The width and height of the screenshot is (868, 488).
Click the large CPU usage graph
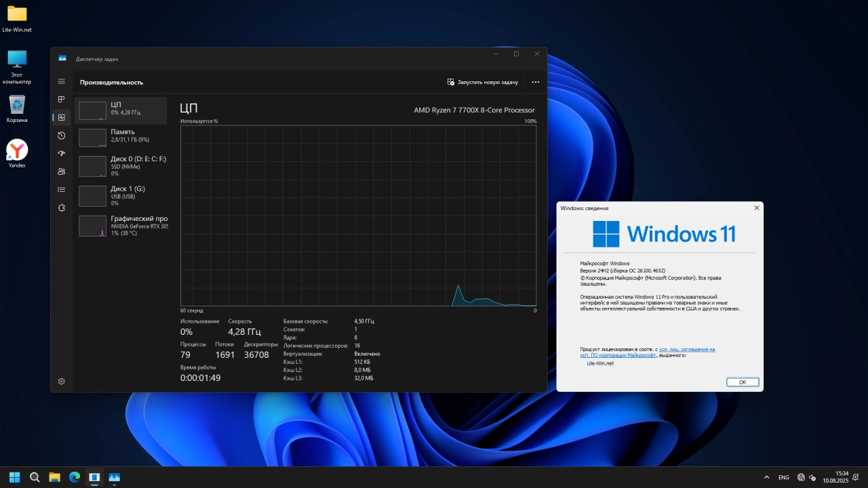pyautogui.click(x=358, y=216)
